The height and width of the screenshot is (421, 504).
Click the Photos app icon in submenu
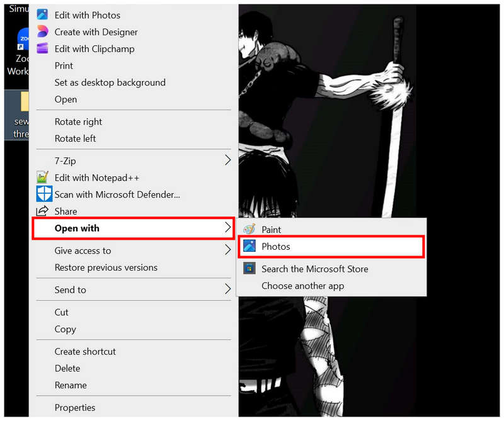coord(249,246)
